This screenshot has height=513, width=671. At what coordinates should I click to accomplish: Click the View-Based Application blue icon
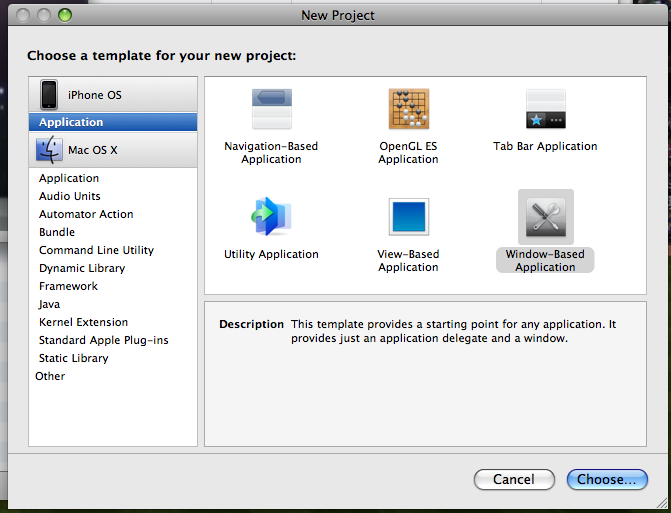409,216
